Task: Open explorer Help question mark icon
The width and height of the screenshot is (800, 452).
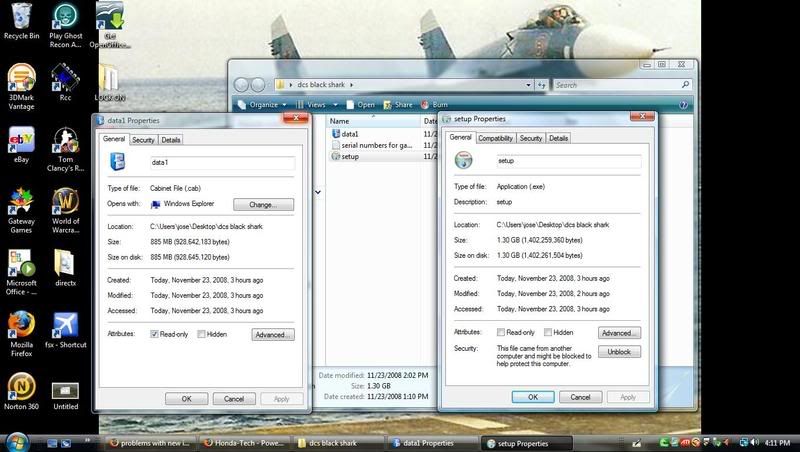Action: pos(683,105)
